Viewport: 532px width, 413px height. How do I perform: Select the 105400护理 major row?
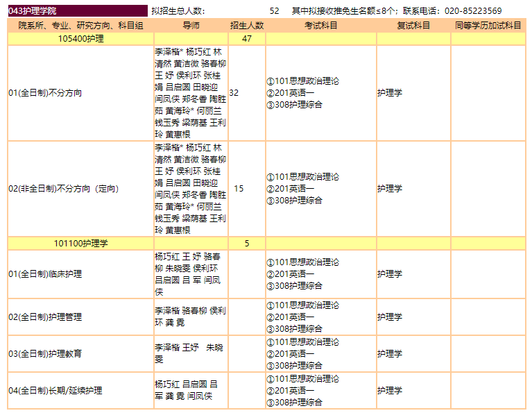(x=81, y=39)
